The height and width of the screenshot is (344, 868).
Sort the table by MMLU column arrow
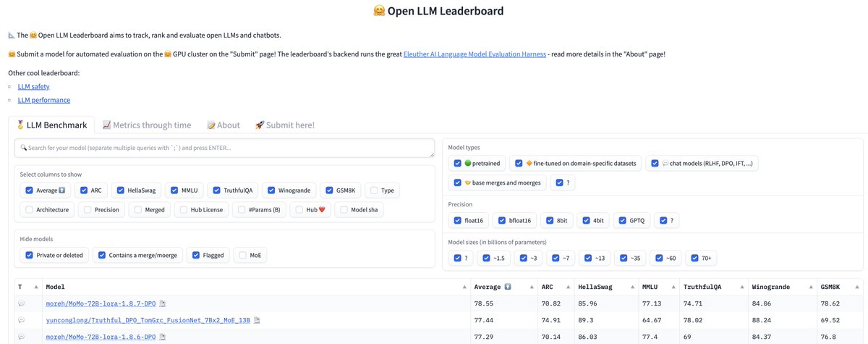coord(674,287)
